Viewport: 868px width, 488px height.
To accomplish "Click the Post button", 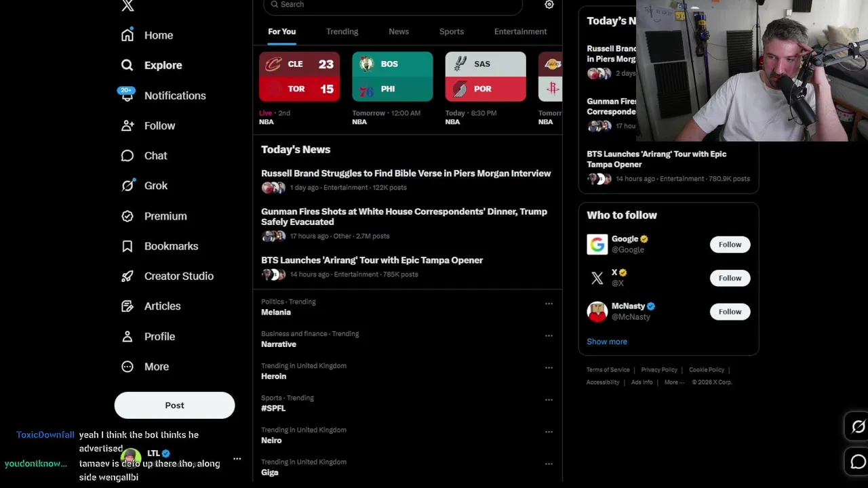I will (174, 405).
